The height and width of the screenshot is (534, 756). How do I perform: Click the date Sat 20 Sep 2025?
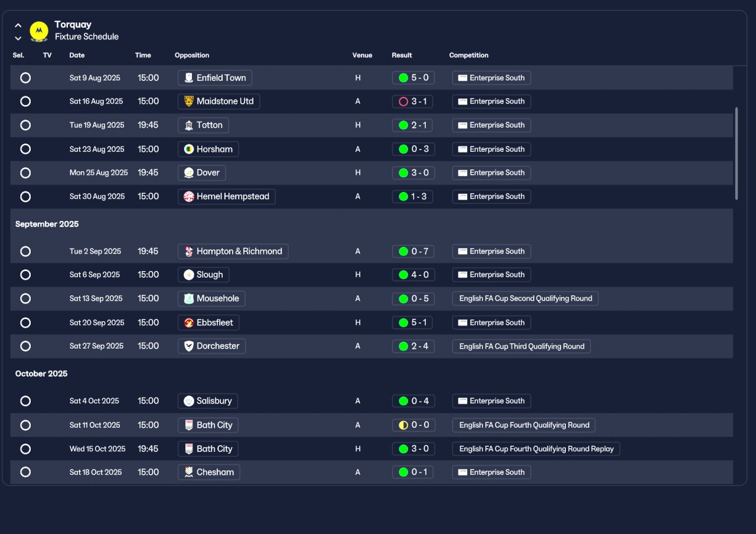[97, 323]
